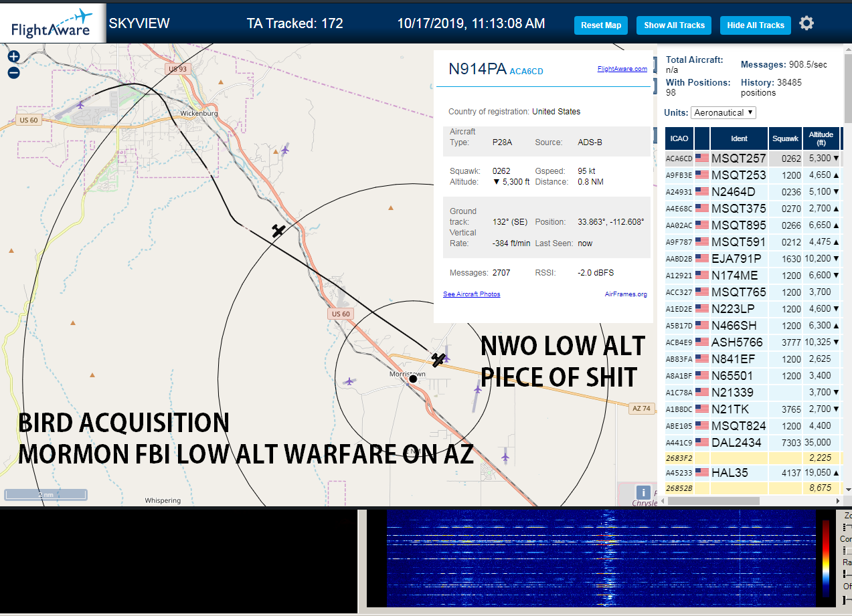Viewport: 852px width, 616px height.
Task: Select the yellow 2683F2 row
Action: [753, 457]
